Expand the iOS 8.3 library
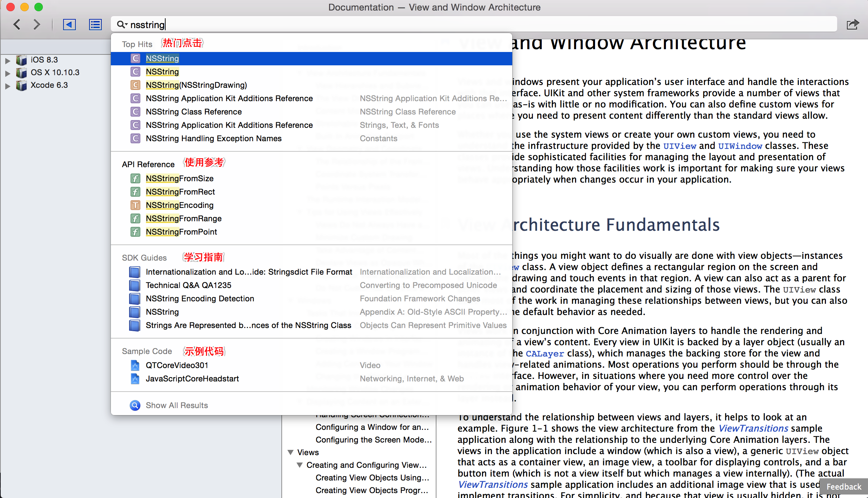 point(7,60)
